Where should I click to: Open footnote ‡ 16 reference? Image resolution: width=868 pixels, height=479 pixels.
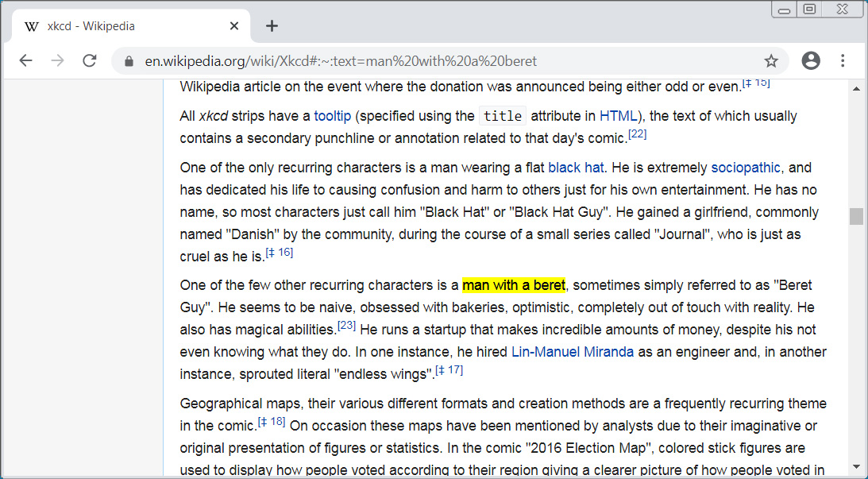(x=280, y=253)
